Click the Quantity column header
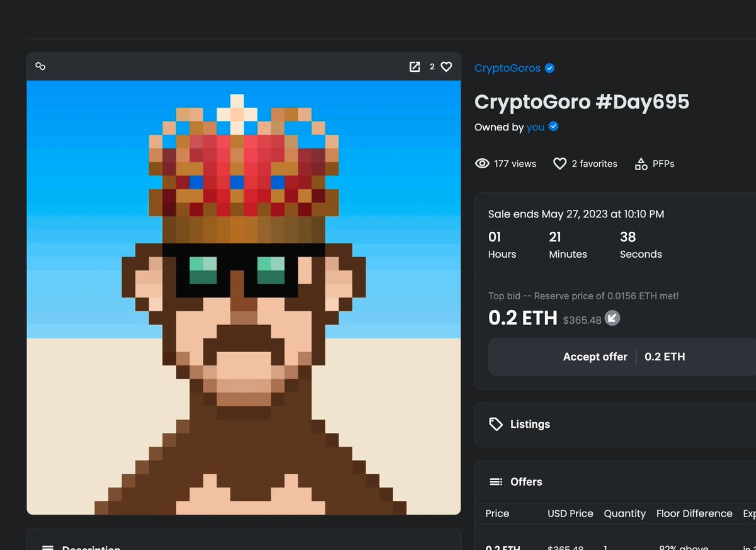The width and height of the screenshot is (756, 550). point(625,513)
